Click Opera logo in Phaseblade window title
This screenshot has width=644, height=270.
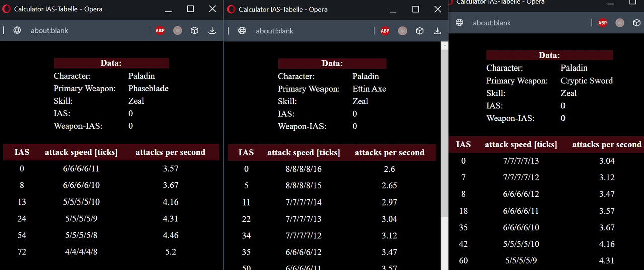[7, 9]
